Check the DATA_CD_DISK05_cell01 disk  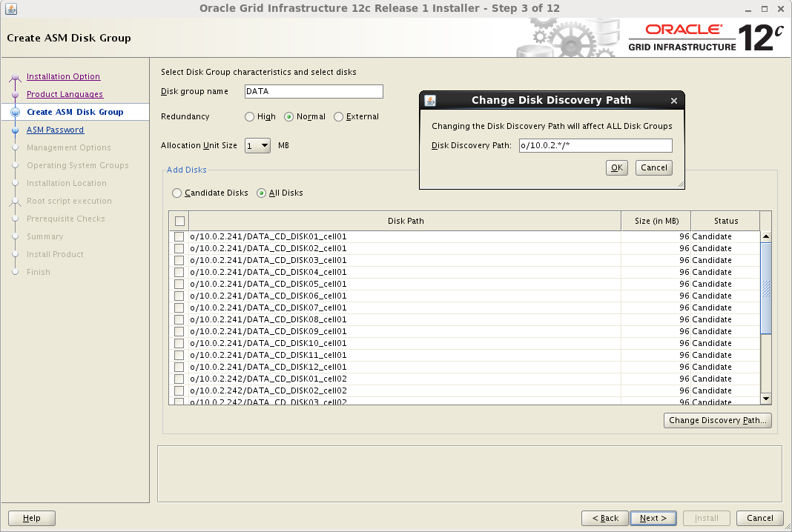(x=179, y=285)
